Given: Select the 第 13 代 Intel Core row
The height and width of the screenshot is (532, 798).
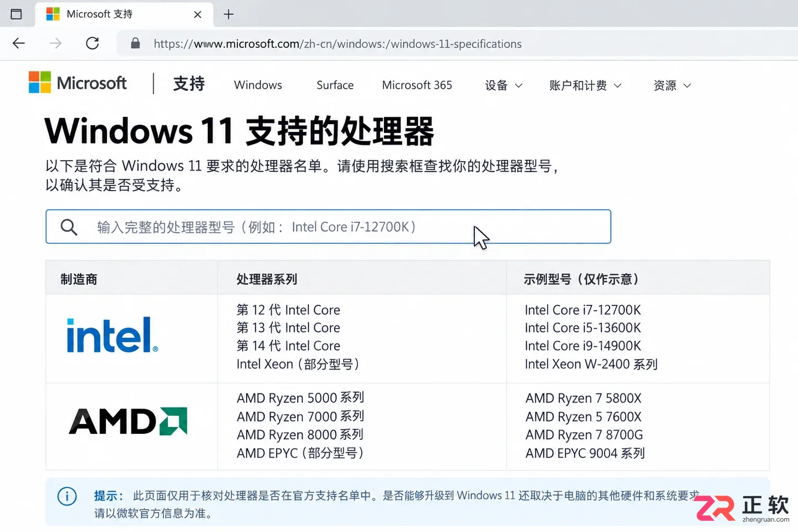Looking at the screenshot, I should click(288, 328).
